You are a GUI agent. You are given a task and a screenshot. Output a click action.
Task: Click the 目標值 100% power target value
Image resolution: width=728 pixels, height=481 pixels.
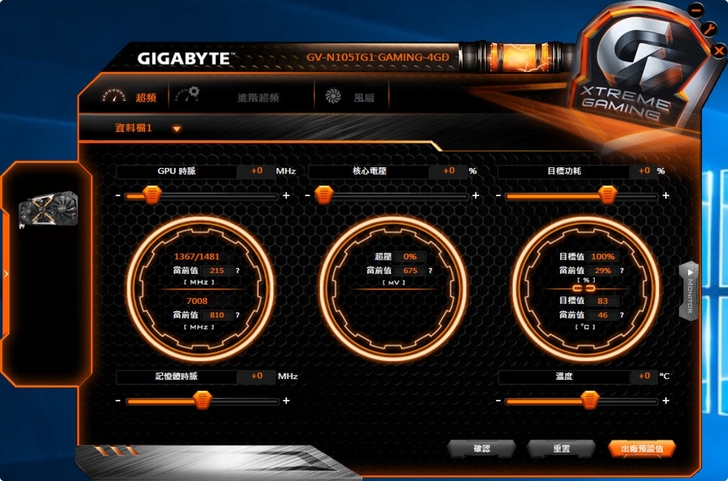click(x=602, y=257)
